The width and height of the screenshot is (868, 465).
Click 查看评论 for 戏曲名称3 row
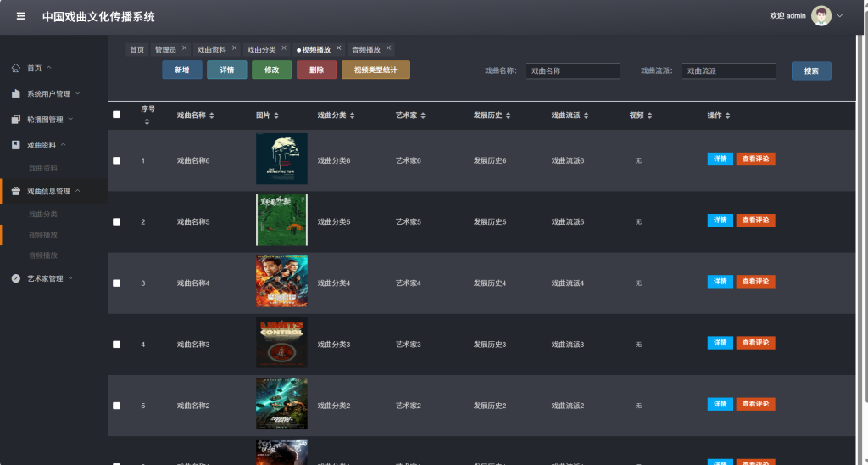pos(755,343)
